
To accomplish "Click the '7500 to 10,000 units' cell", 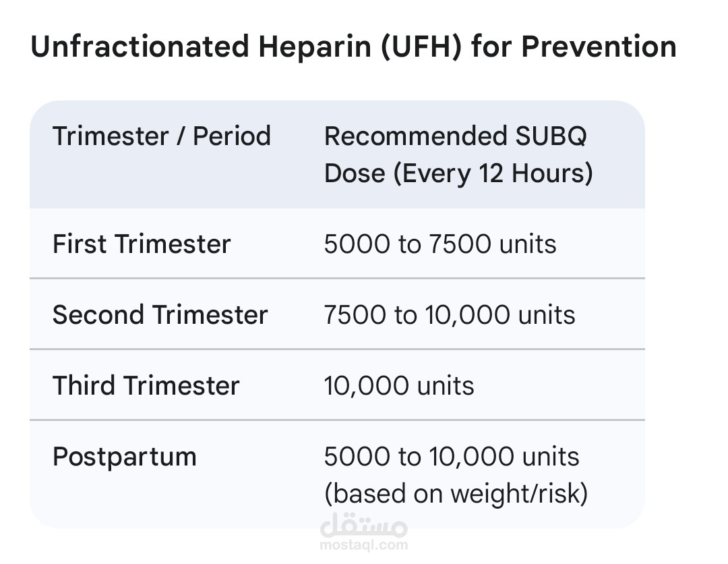I will pyautogui.click(x=450, y=315).
